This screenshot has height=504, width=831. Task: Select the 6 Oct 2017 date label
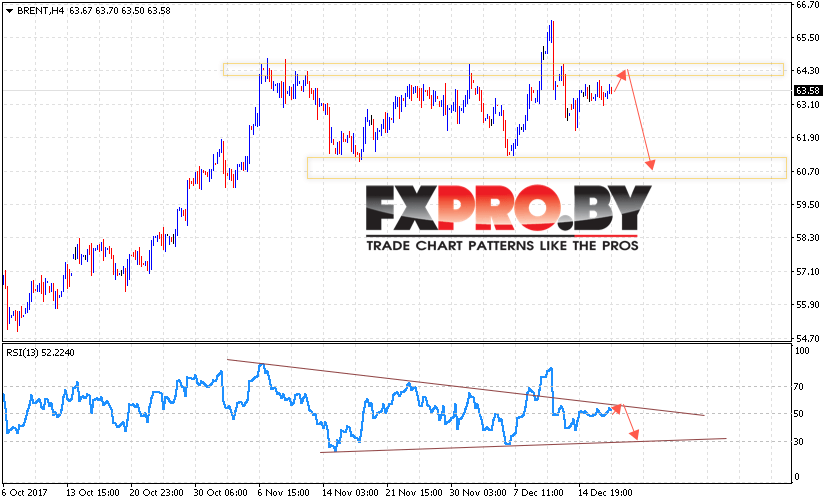pyautogui.click(x=24, y=493)
